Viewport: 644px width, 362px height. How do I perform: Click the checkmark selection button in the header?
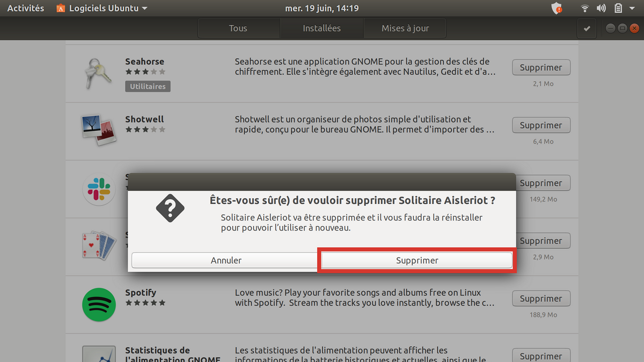click(x=587, y=28)
